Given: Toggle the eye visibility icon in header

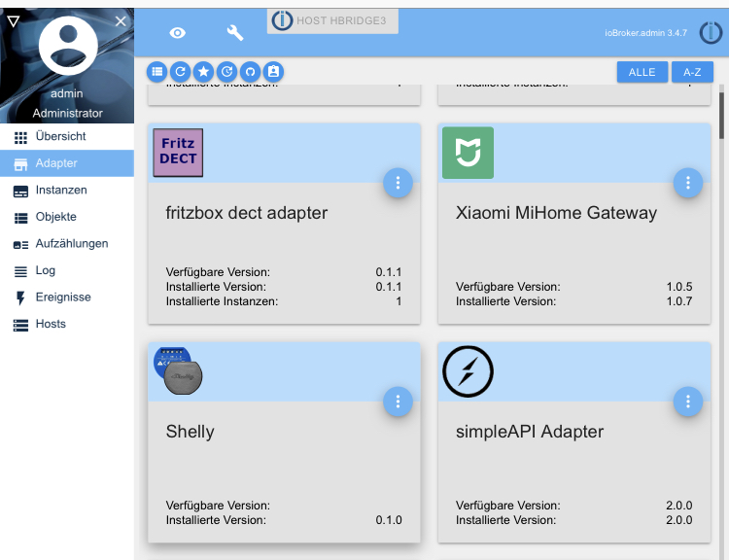Looking at the screenshot, I should 177,33.
